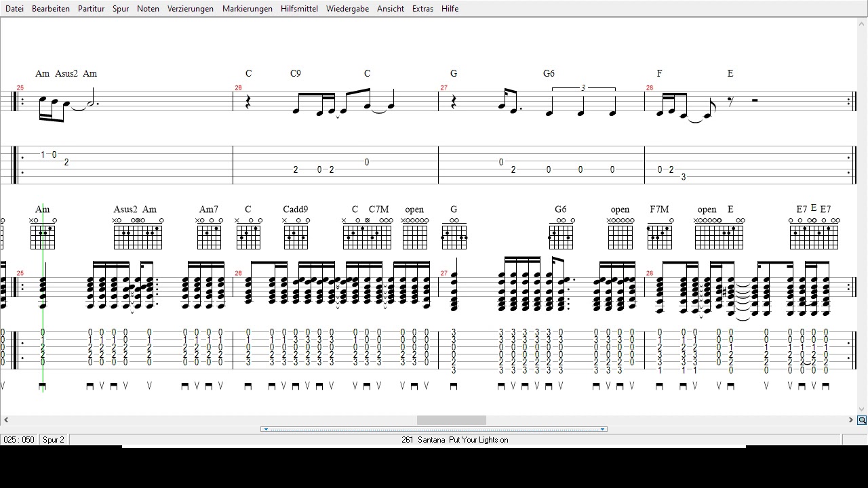
Task: Open the Ansicht menu
Action: (x=391, y=9)
